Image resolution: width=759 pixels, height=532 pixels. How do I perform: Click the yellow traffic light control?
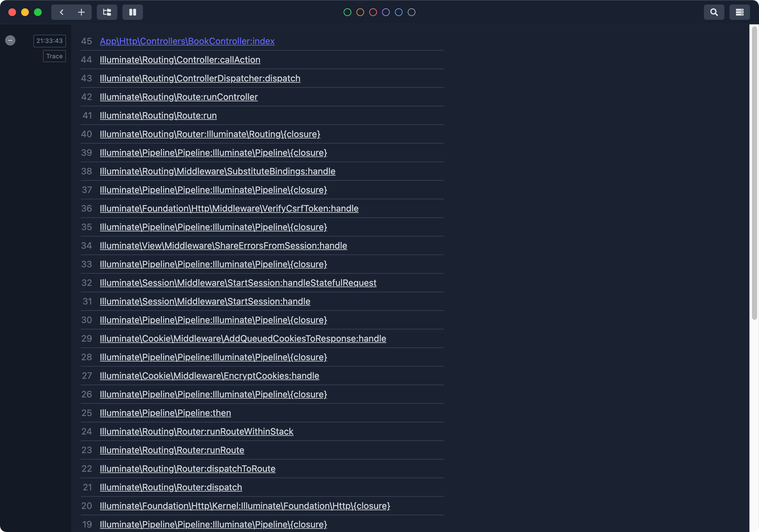click(x=25, y=12)
